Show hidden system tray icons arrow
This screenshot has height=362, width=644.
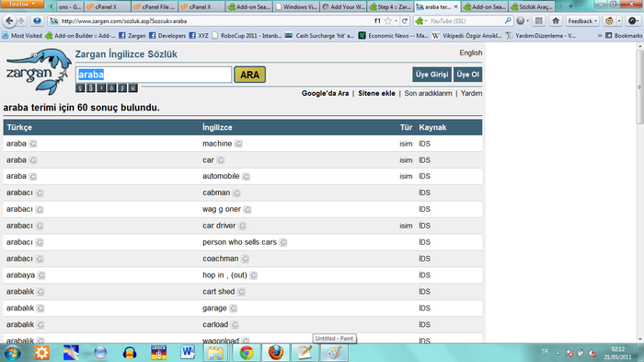558,353
